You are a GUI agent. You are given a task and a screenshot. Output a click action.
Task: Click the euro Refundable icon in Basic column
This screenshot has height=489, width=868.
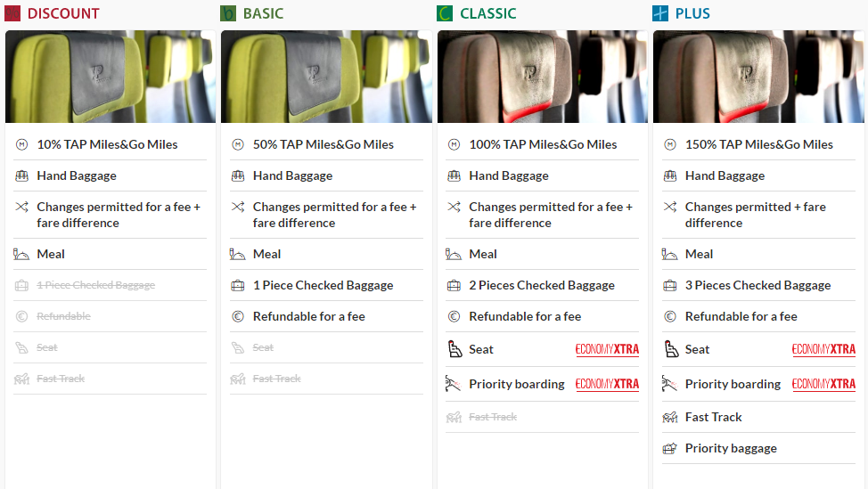tap(238, 316)
